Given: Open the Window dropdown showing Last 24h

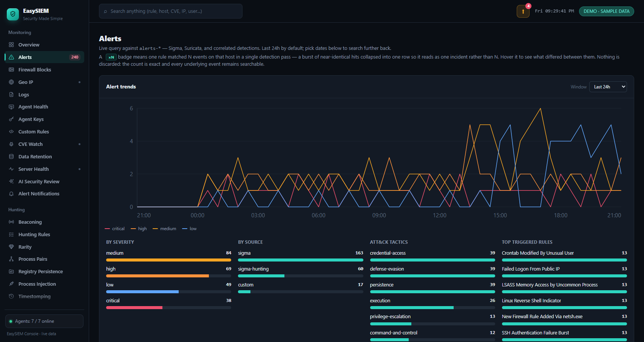Looking at the screenshot, I should (x=608, y=87).
